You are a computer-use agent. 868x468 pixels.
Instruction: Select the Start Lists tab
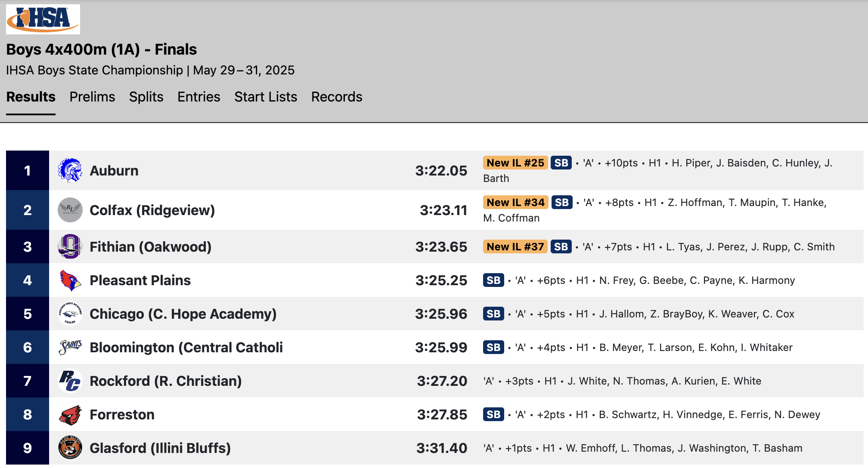[266, 97]
